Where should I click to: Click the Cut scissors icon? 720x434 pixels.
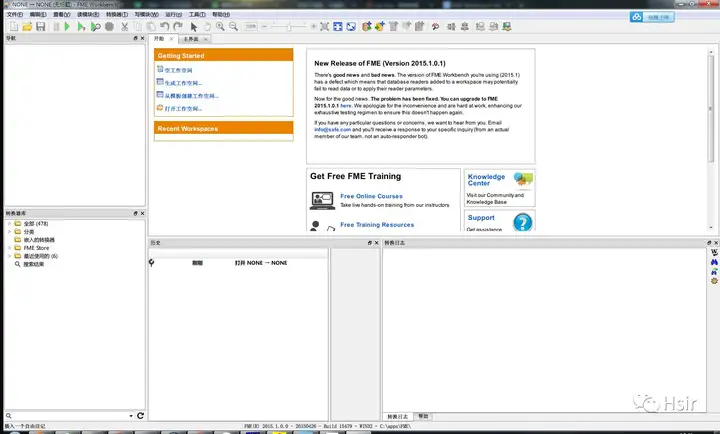click(124, 27)
